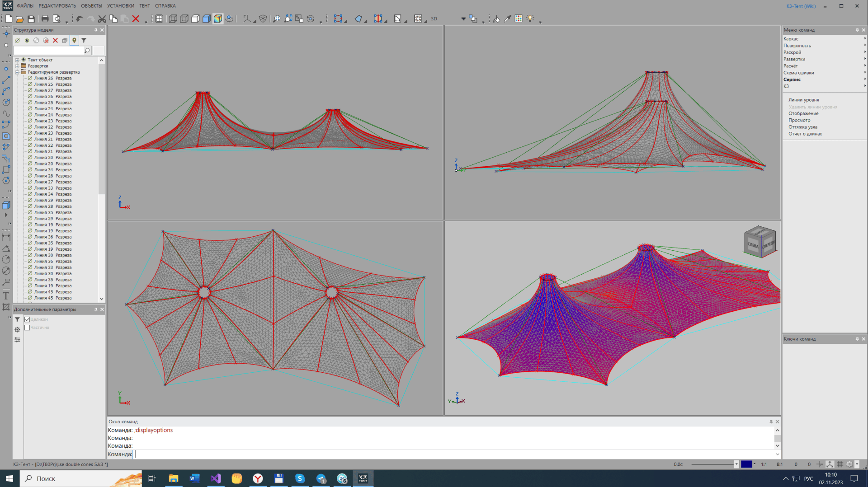The image size is (868, 487).
Task: Click the funnel filter icon in Структура модели
Action: (84, 41)
